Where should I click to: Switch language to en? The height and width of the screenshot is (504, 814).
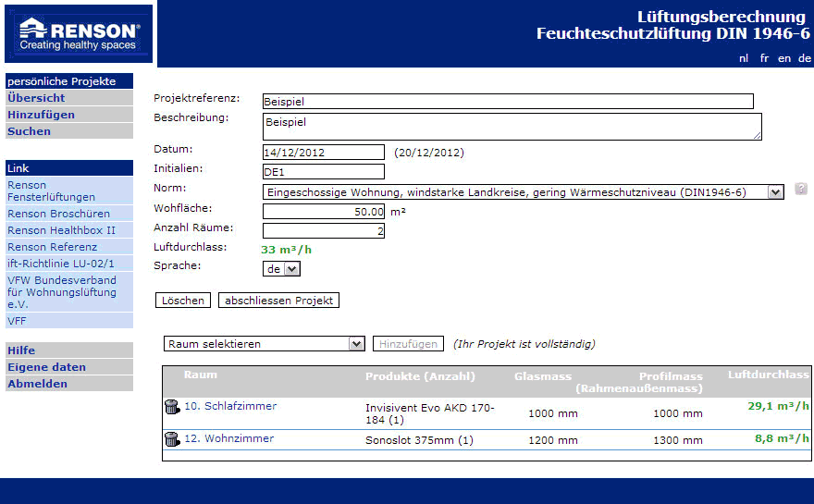click(783, 58)
